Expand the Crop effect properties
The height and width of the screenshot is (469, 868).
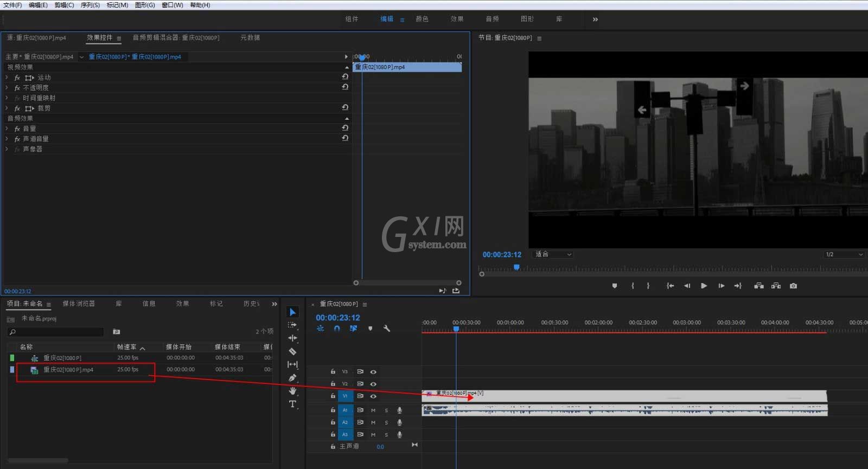click(x=7, y=108)
